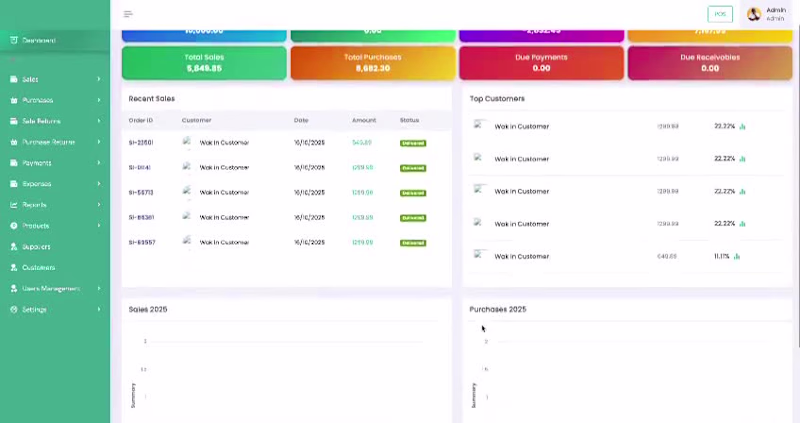The width and height of the screenshot is (800, 423).
Task: Expand the Purchases submenu chevron
Action: [x=98, y=100]
